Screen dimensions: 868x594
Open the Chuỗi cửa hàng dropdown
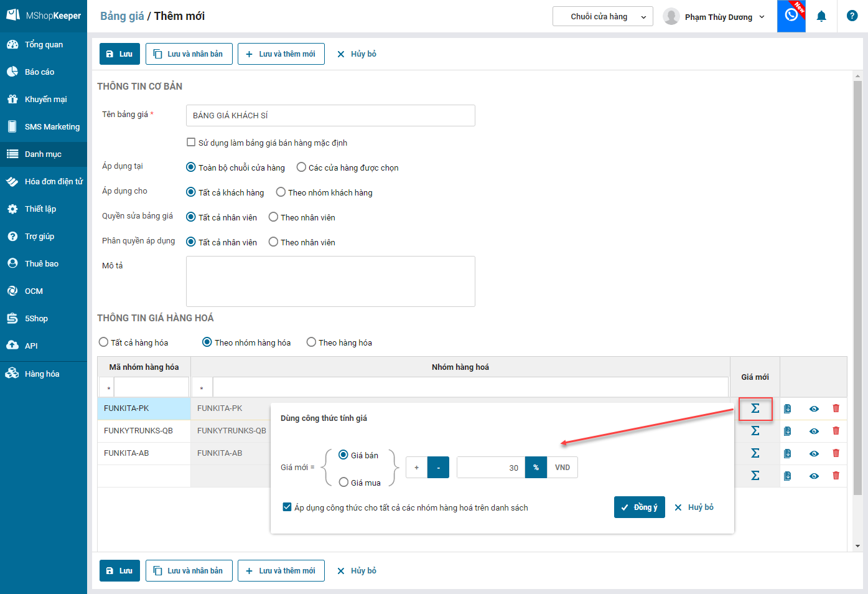click(x=602, y=17)
